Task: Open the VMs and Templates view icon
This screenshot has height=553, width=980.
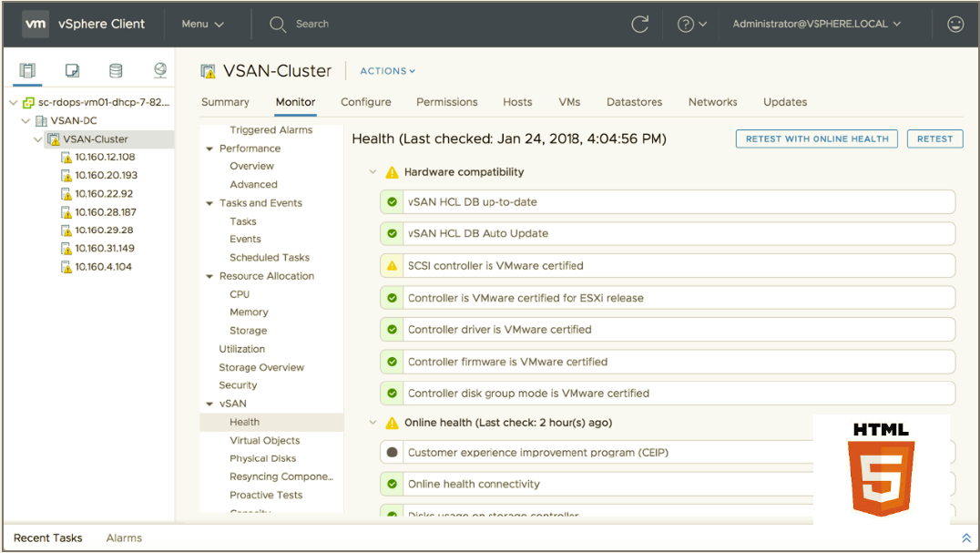Action: (x=73, y=71)
